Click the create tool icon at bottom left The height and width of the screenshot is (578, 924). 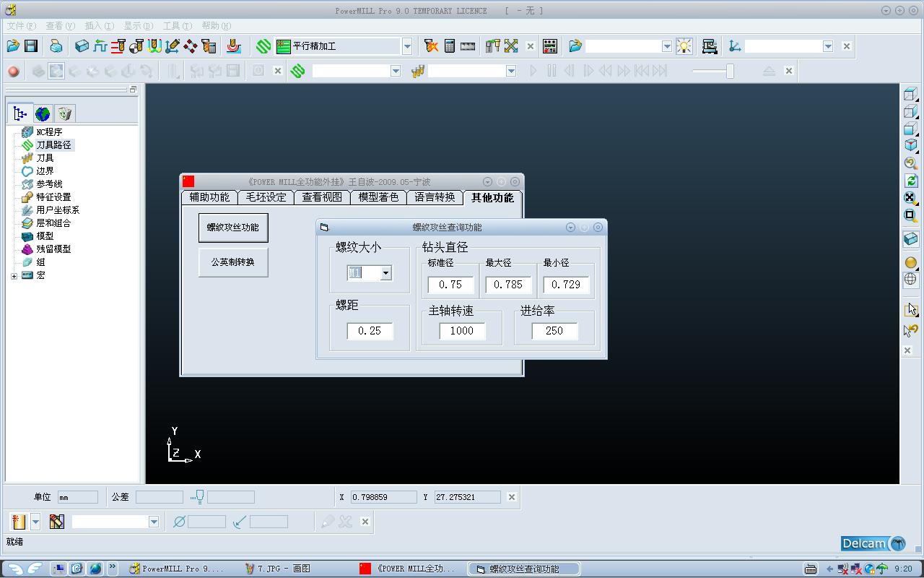19,522
